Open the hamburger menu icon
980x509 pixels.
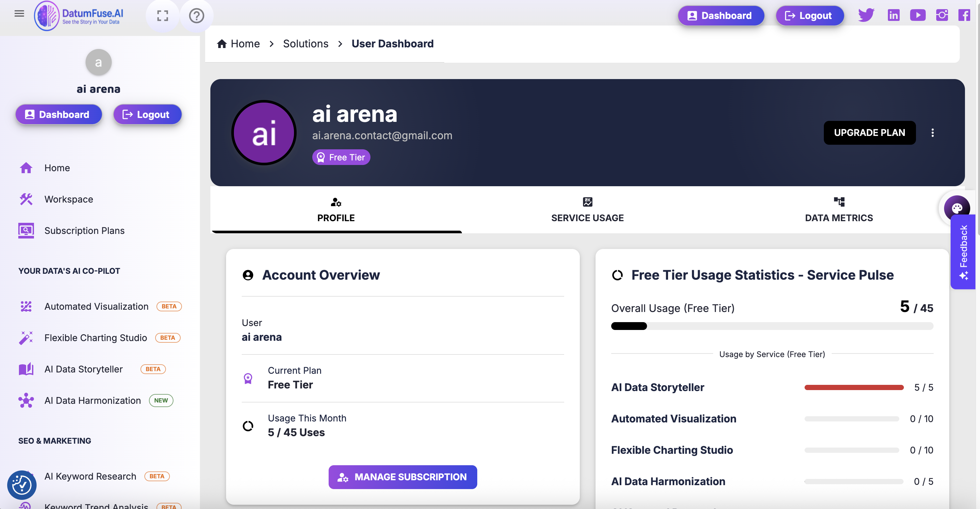[19, 14]
